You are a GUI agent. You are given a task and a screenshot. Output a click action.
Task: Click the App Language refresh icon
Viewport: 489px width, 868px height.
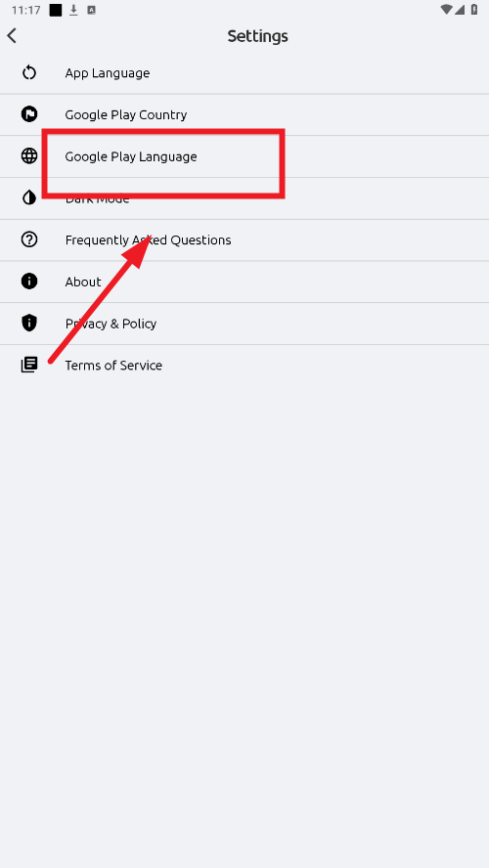pos(29,72)
